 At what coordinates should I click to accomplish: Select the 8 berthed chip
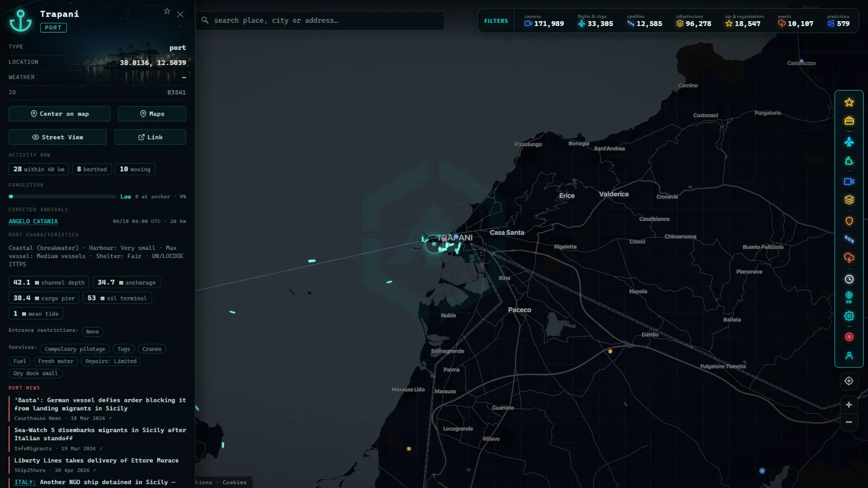(92, 169)
